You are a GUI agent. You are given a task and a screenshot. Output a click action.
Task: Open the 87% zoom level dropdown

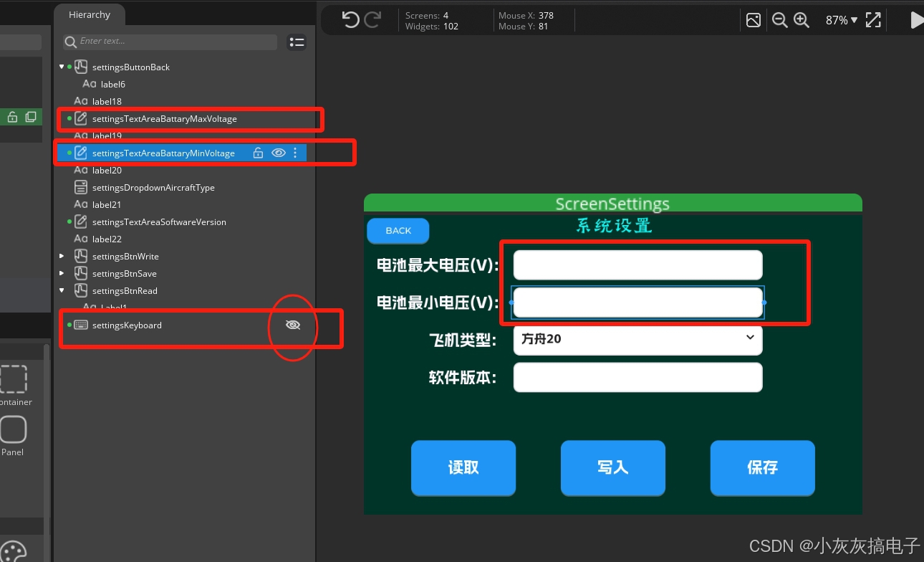pos(840,20)
